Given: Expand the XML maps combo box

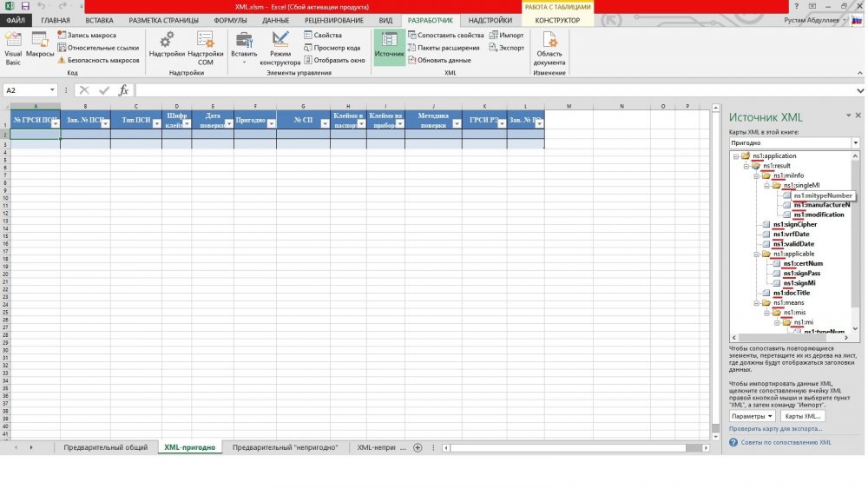Looking at the screenshot, I should [x=854, y=142].
